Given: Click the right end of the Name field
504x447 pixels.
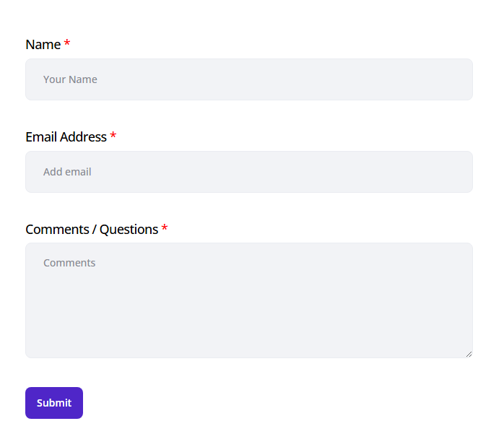Looking at the screenshot, I should pyautogui.click(x=455, y=79).
